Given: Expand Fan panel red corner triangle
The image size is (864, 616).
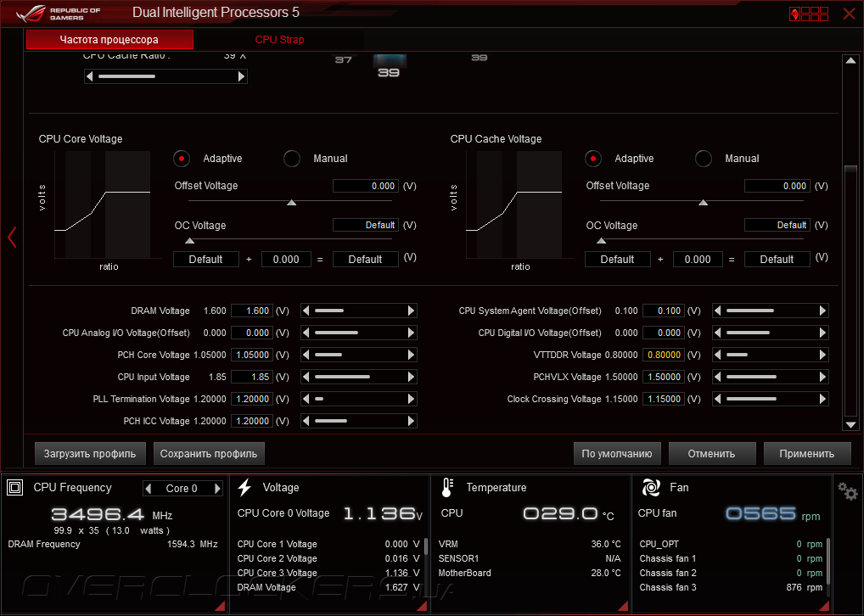Looking at the screenshot, I should tap(824, 606).
